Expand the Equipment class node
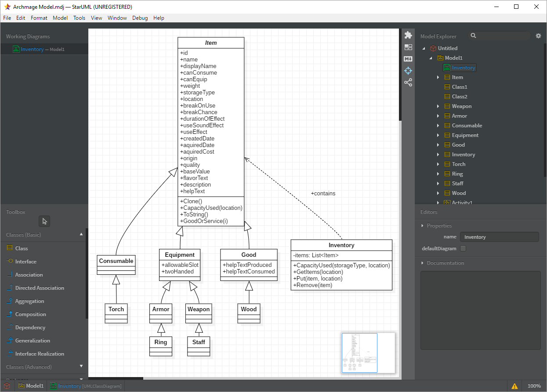This screenshot has width=547, height=392. (x=438, y=135)
